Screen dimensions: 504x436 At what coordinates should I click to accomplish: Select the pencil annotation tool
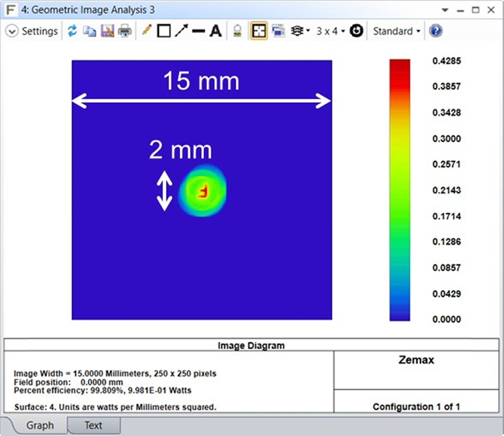tap(146, 31)
